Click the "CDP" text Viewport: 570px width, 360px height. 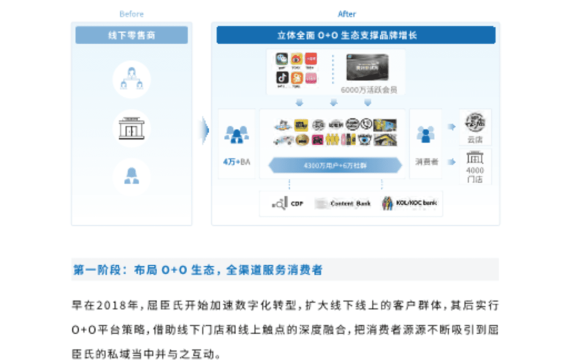pyautogui.click(x=297, y=204)
